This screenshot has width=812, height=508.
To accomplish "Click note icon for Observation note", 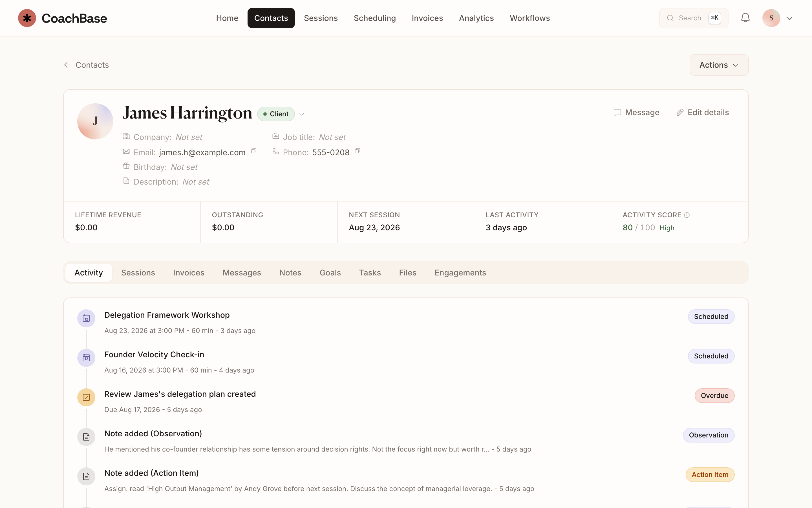I will (86, 437).
